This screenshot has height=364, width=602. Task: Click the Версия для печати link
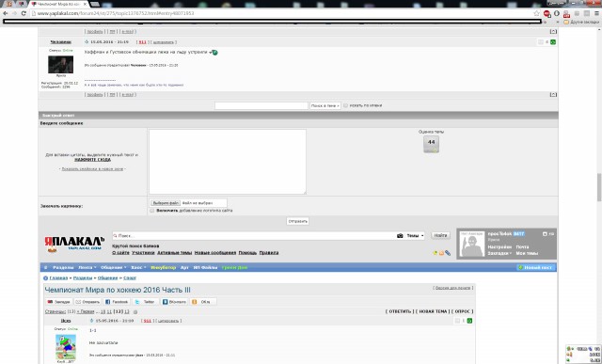(x=453, y=288)
